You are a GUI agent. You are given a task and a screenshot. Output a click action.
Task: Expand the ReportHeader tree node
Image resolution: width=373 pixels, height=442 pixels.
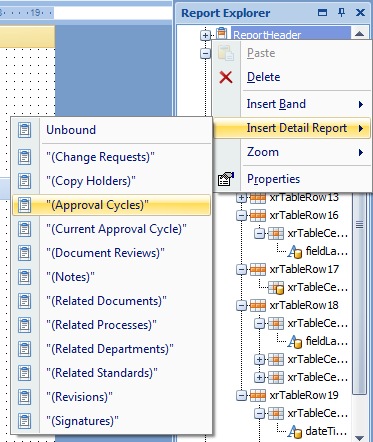(x=205, y=35)
